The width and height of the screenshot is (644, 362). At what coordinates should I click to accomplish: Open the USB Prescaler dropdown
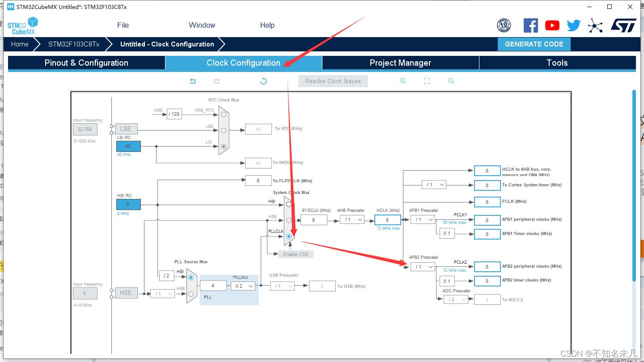click(282, 286)
